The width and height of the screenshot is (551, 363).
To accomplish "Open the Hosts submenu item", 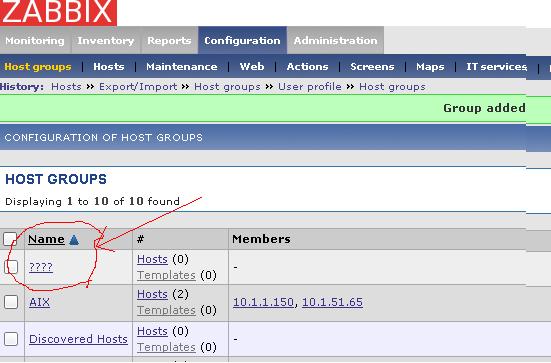I will point(109,66).
